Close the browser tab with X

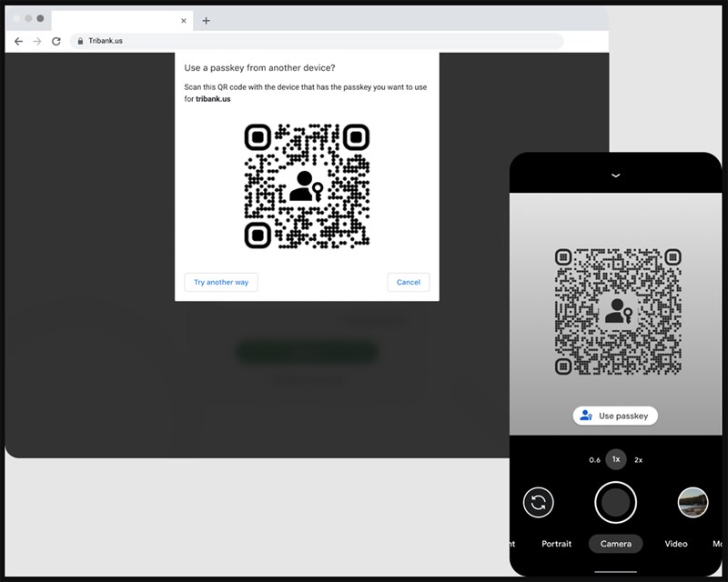184,20
